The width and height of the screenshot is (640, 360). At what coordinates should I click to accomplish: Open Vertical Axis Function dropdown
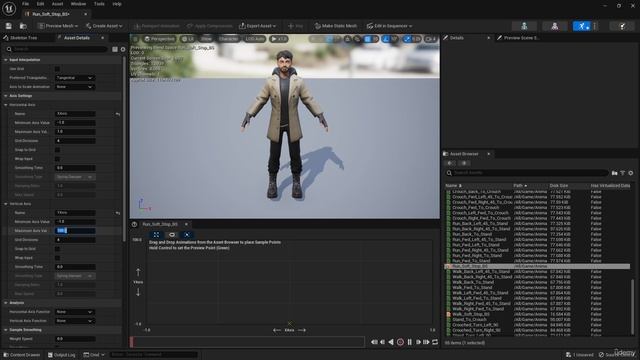tap(75, 321)
